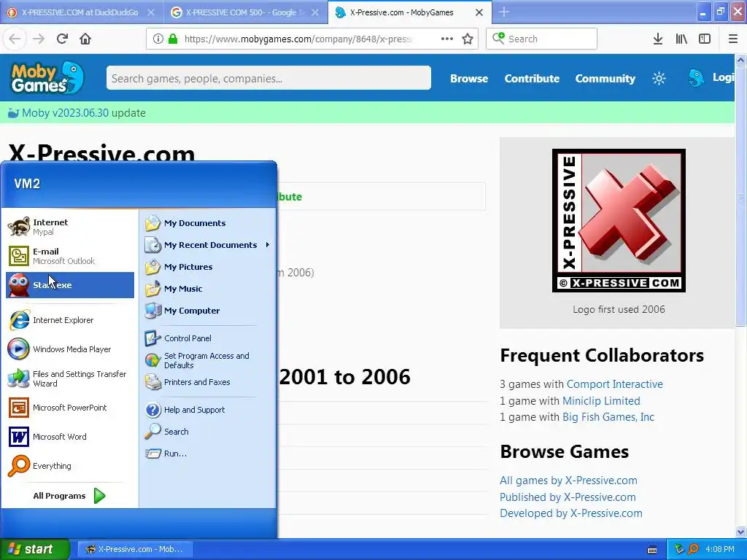
Task: Open the Contribute menu on MobyGames
Action: click(x=532, y=79)
